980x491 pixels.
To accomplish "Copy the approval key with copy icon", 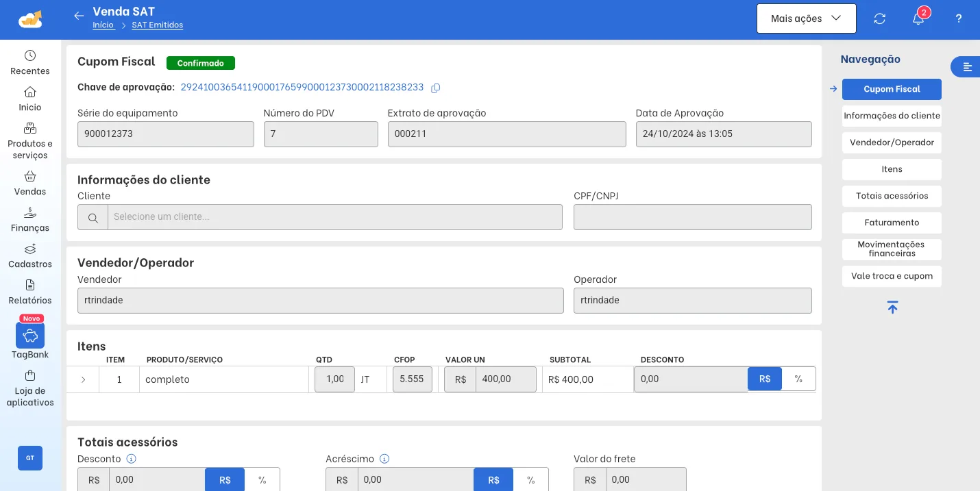I will click(x=435, y=88).
